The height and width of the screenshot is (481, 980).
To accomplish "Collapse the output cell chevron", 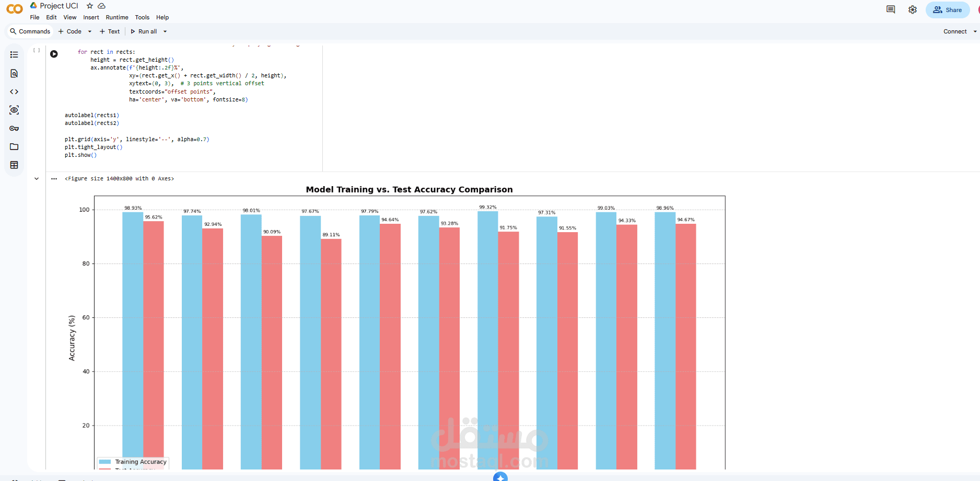I will [x=37, y=179].
